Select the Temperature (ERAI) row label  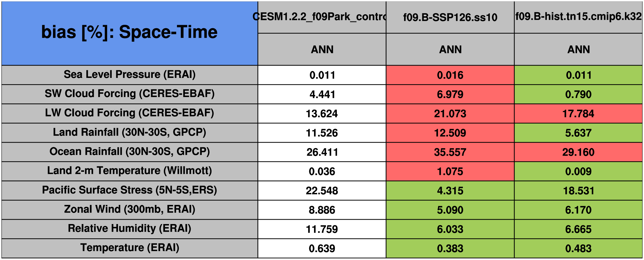(x=129, y=248)
